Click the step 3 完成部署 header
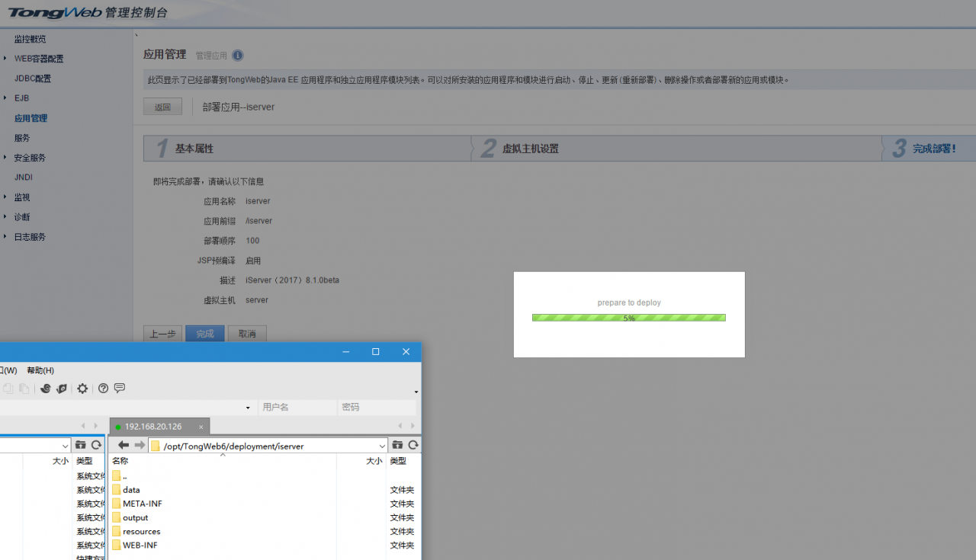This screenshot has height=560, width=976. point(929,149)
